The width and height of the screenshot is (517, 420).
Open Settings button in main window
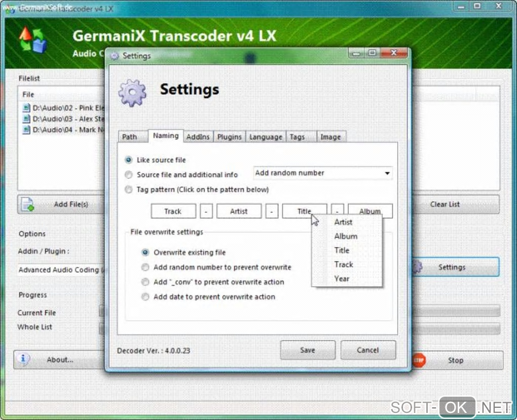pos(456,266)
